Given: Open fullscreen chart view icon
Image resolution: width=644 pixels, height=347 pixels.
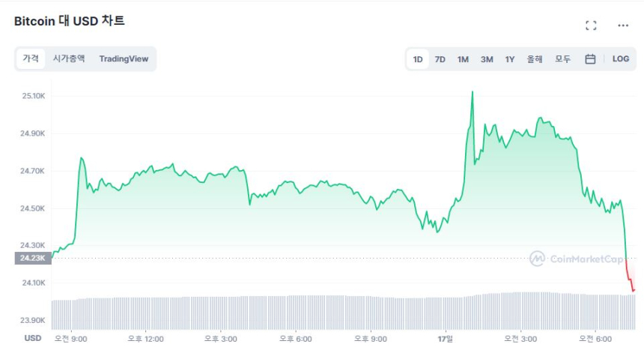Looking at the screenshot, I should [x=591, y=25].
